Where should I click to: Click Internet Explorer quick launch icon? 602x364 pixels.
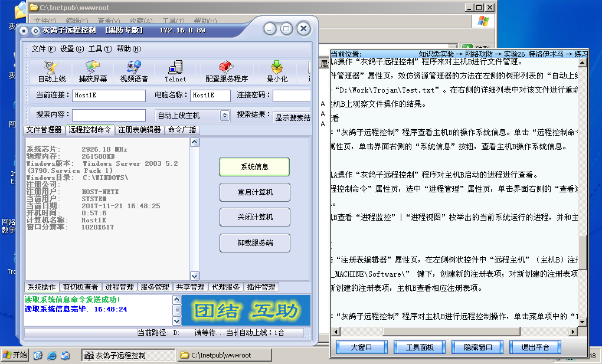(x=51, y=356)
